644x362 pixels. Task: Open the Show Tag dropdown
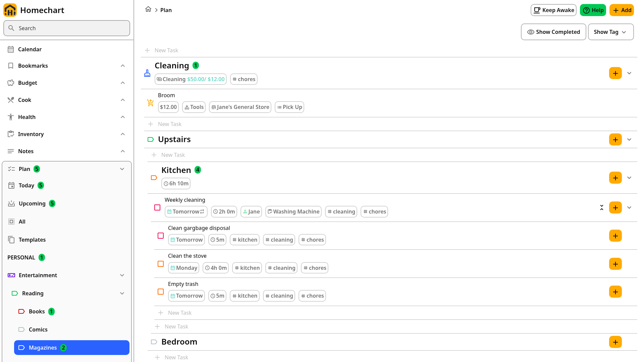coord(611,32)
